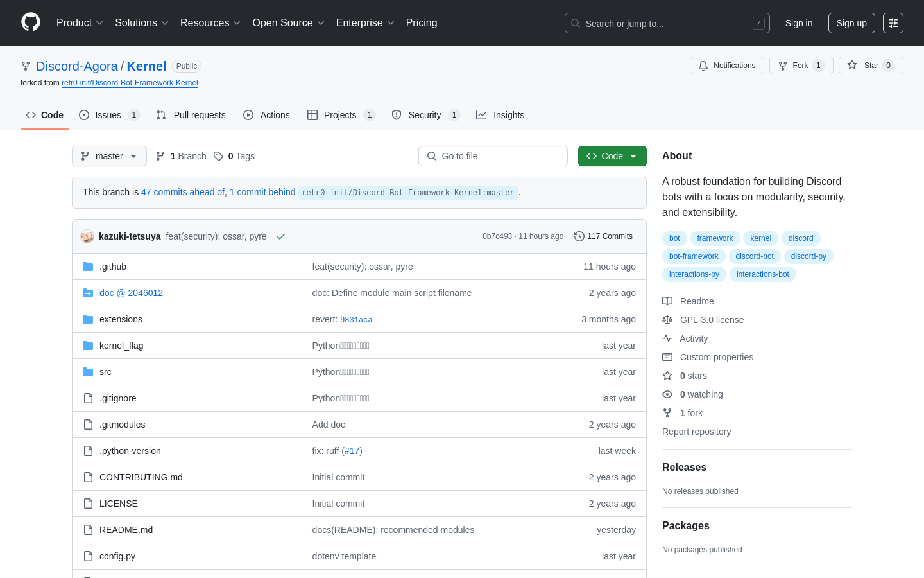This screenshot has height=578, width=924.
Task: Open the appearance settings icon button
Action: (x=893, y=23)
